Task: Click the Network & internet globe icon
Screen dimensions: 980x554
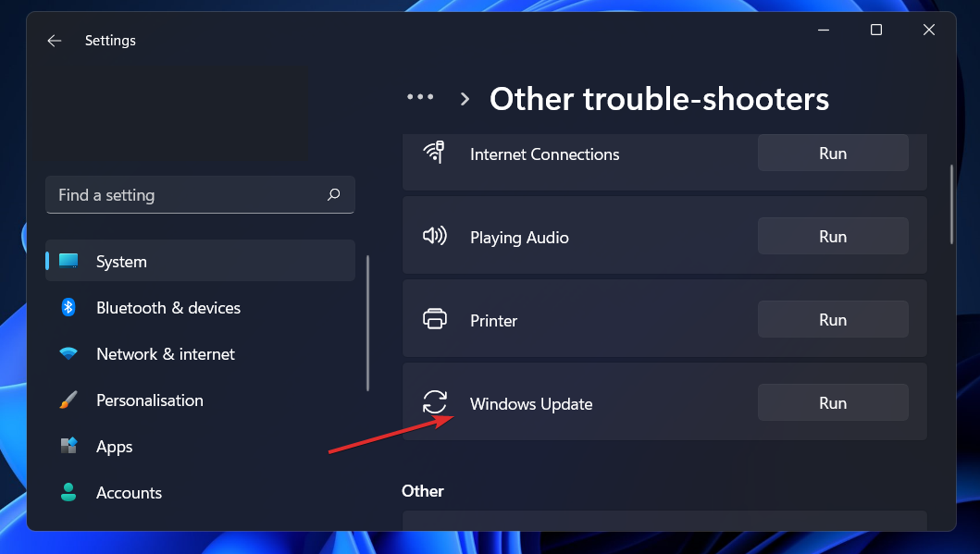Action: (x=67, y=353)
